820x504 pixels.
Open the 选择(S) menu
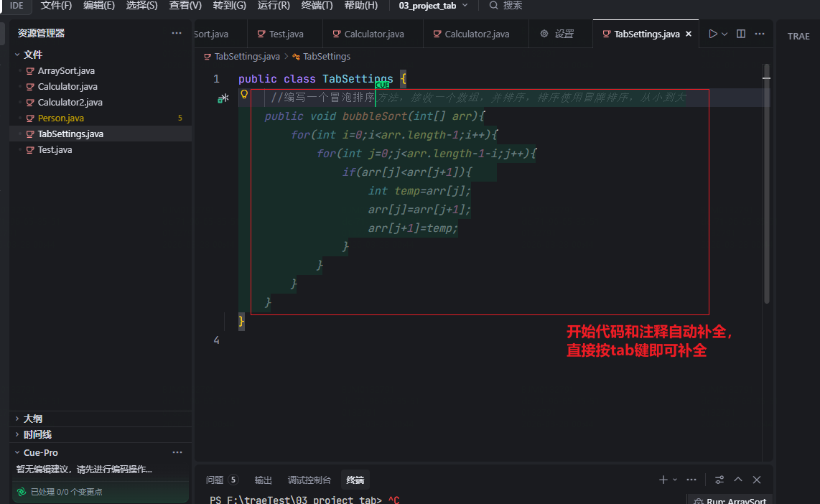click(x=141, y=6)
